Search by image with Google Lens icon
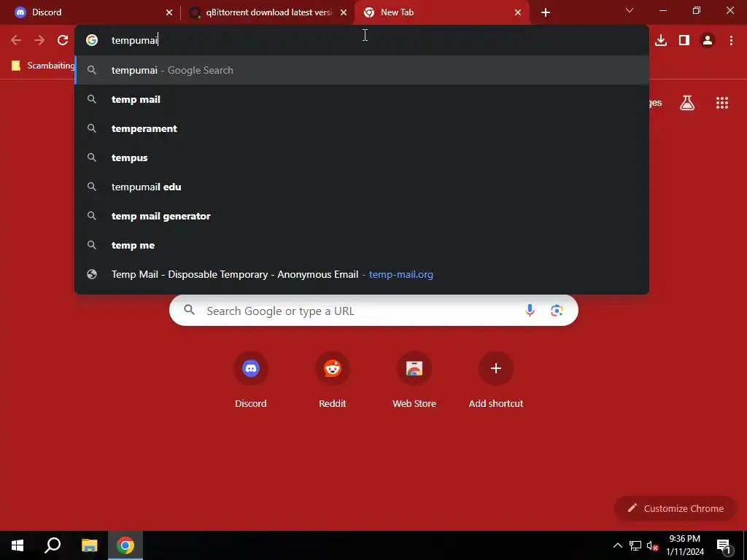Screen dimensions: 747x560 tap(557, 311)
